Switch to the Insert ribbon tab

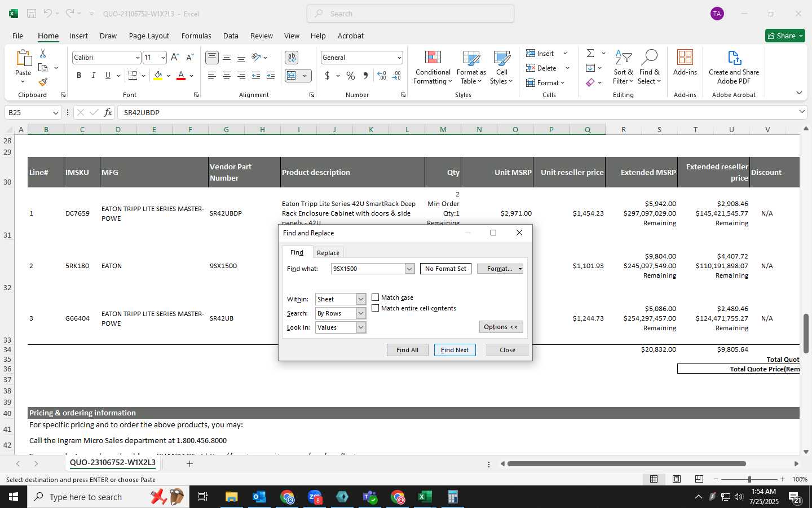pyautogui.click(x=79, y=36)
